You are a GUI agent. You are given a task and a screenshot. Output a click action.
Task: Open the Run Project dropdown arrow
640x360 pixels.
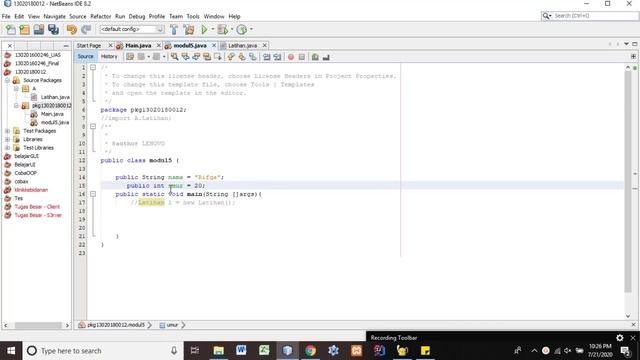pos(213,29)
